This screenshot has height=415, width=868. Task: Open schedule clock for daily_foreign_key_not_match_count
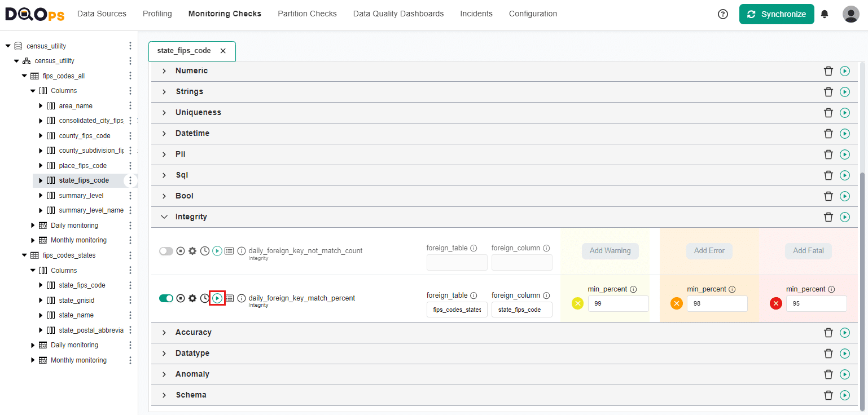click(x=205, y=251)
